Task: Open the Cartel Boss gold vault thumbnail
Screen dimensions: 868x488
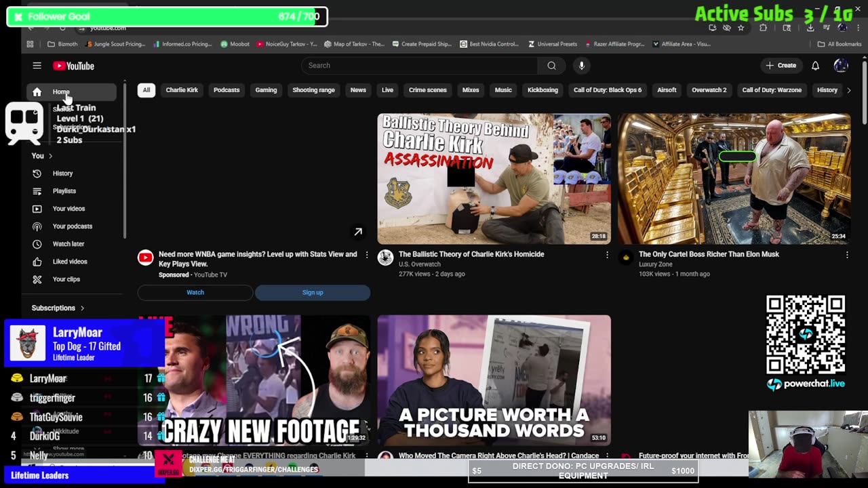Action: [x=734, y=178]
